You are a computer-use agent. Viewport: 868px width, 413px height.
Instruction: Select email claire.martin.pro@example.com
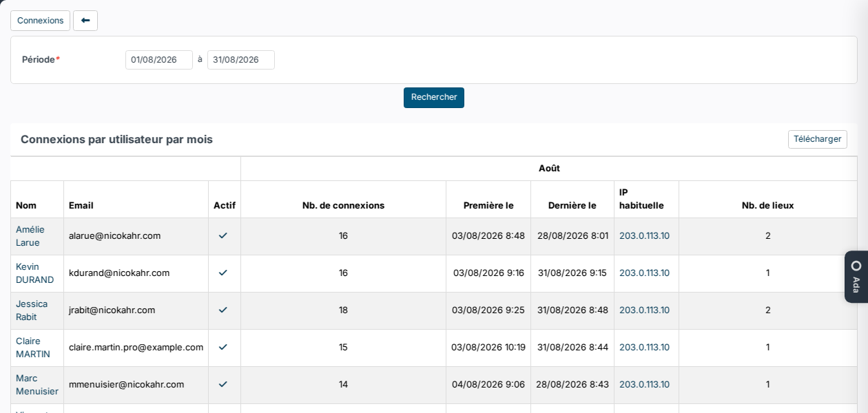point(136,347)
